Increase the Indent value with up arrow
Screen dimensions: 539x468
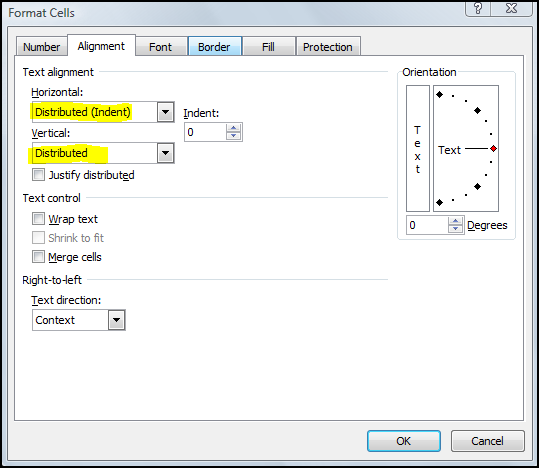click(233, 128)
